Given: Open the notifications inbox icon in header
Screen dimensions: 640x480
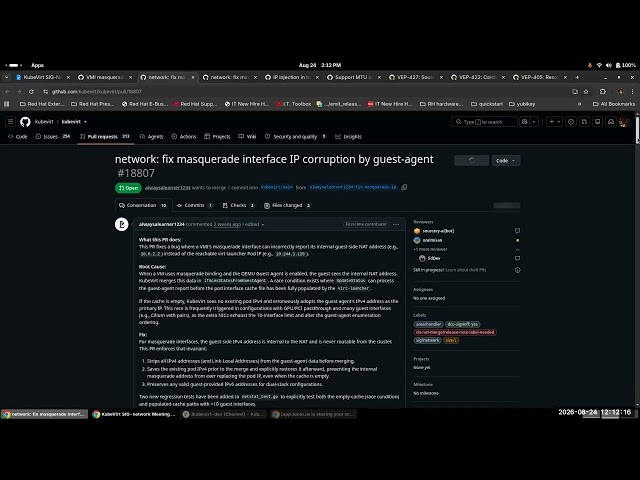Looking at the screenshot, I should [x=598, y=122].
